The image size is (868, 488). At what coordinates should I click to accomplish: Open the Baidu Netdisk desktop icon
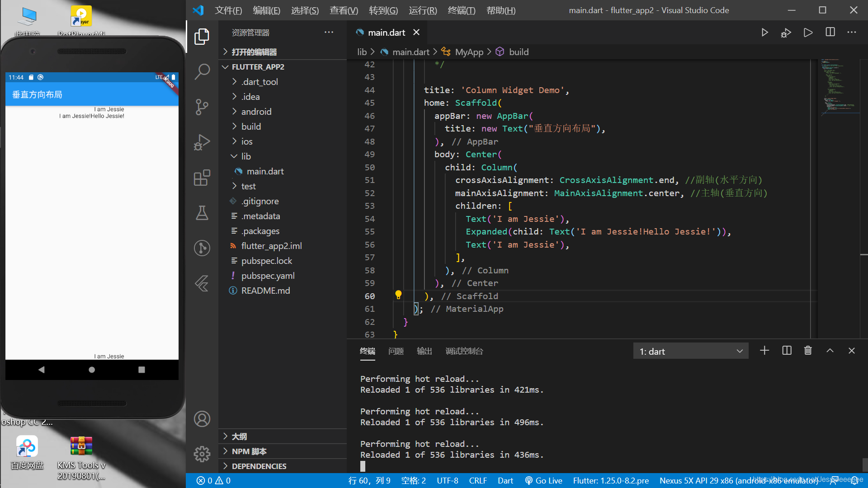[x=27, y=452]
